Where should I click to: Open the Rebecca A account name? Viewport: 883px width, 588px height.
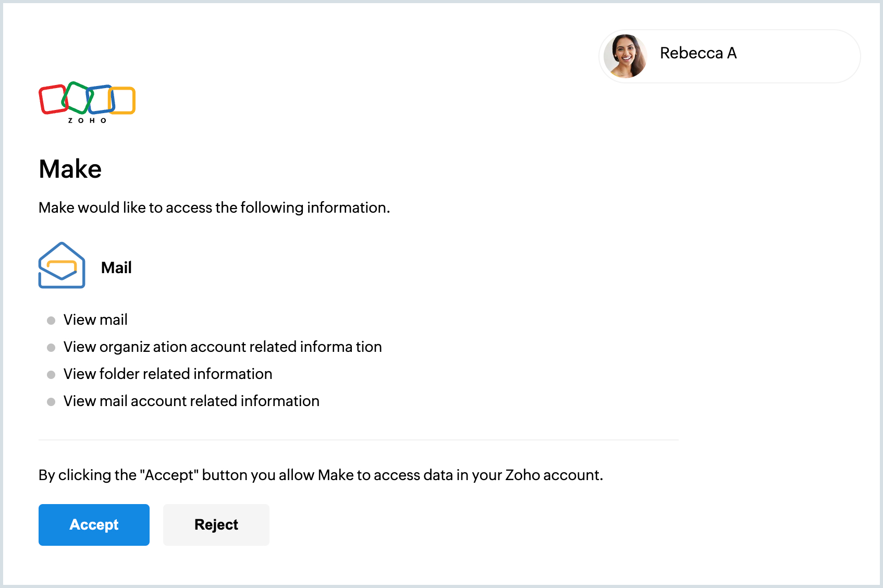(x=698, y=53)
